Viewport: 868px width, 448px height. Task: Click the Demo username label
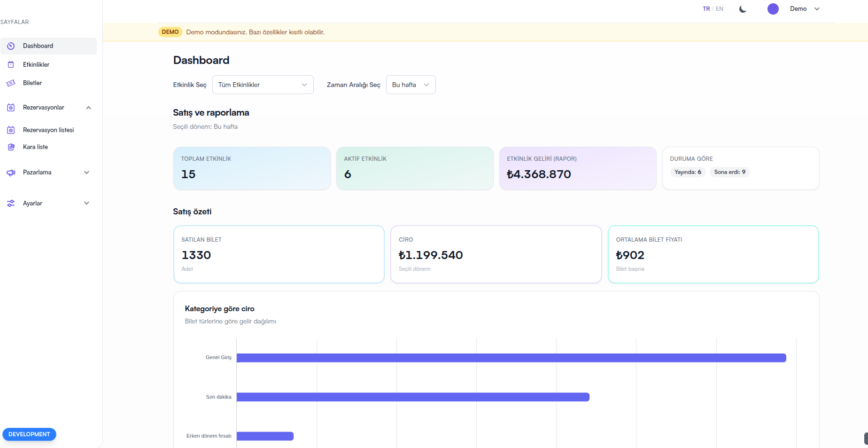click(798, 9)
